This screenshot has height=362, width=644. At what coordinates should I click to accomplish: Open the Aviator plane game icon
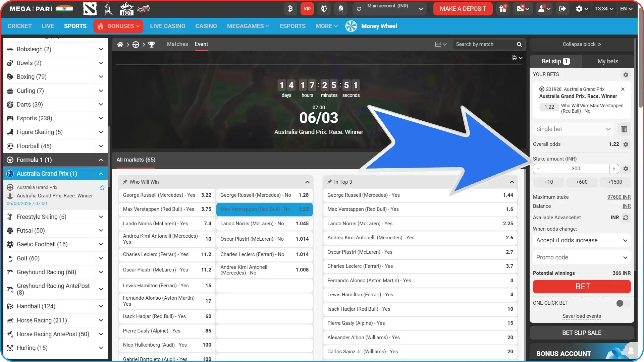tap(144, 9)
